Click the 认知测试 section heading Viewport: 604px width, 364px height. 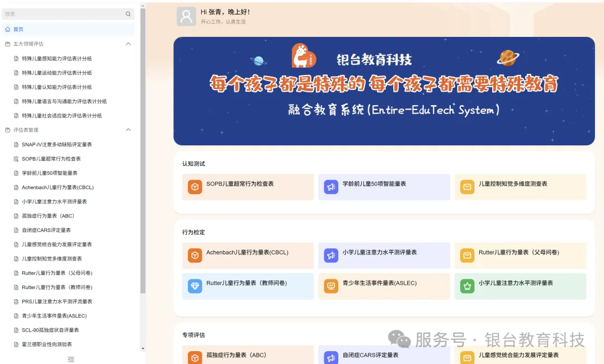[x=194, y=164]
